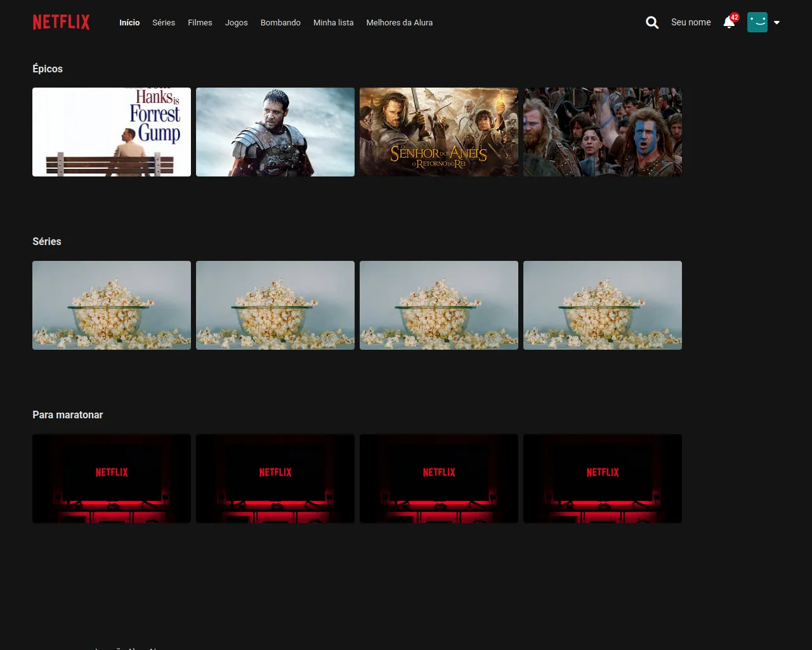Open notifications from the bell icon
The width and height of the screenshot is (812, 650).
point(730,22)
